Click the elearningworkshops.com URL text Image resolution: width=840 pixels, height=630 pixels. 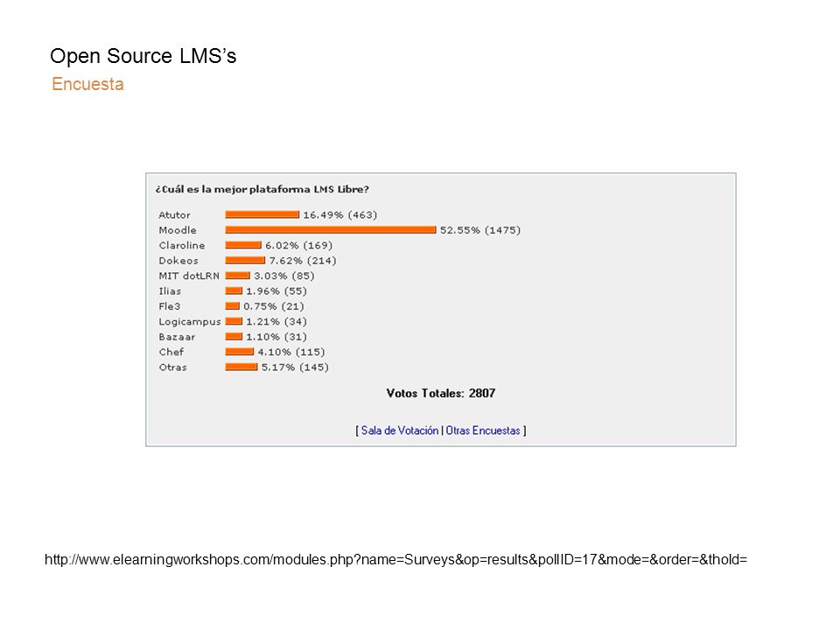[x=395, y=560]
